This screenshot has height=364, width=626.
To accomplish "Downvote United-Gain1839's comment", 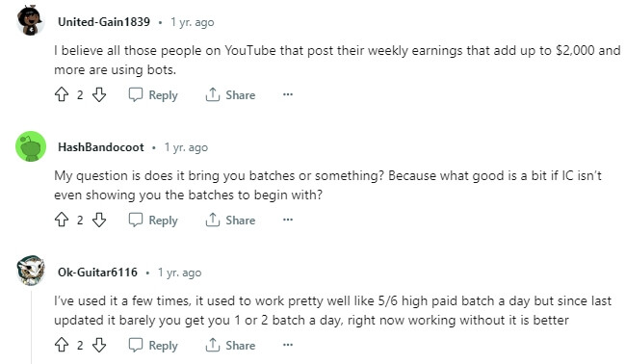I will pyautogui.click(x=99, y=94).
